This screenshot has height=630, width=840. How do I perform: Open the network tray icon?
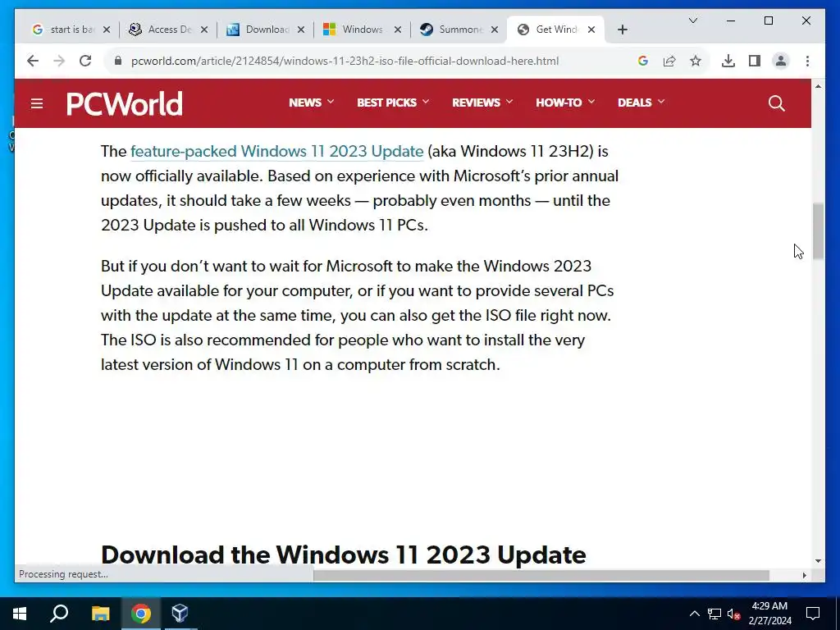(714, 614)
